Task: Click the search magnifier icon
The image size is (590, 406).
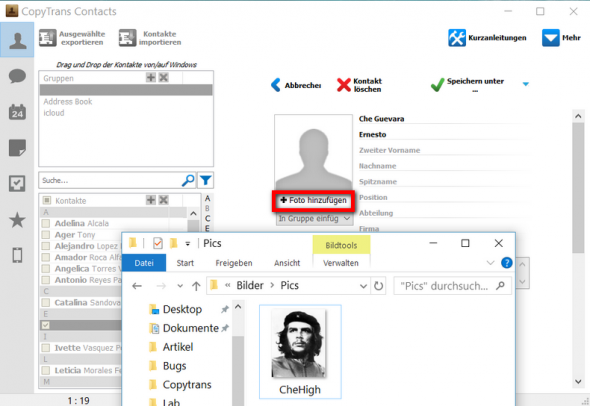Action: [188, 180]
